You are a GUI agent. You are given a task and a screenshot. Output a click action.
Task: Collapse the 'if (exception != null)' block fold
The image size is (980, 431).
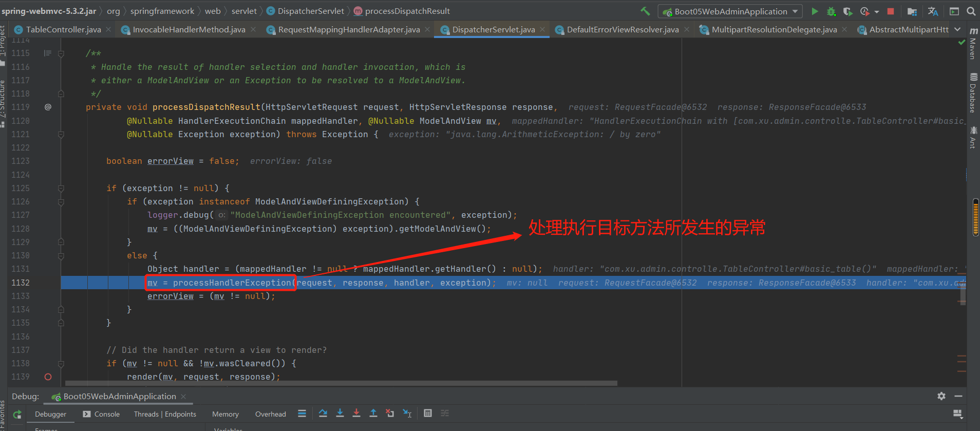tap(61, 188)
